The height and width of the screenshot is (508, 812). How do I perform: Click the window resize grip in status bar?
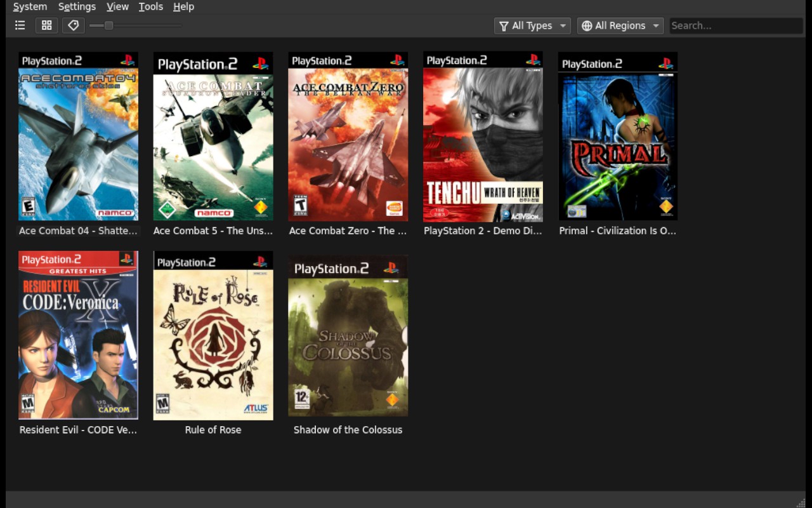(x=801, y=502)
